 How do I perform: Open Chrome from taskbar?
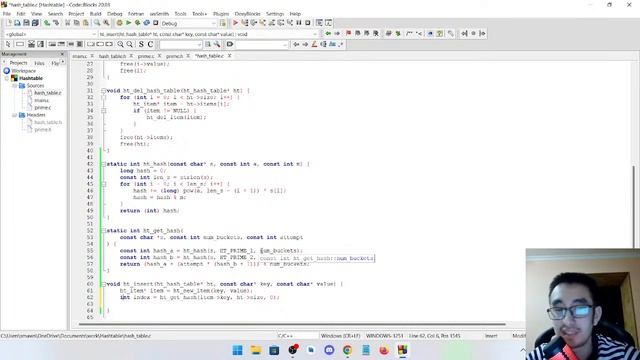tap(347, 350)
